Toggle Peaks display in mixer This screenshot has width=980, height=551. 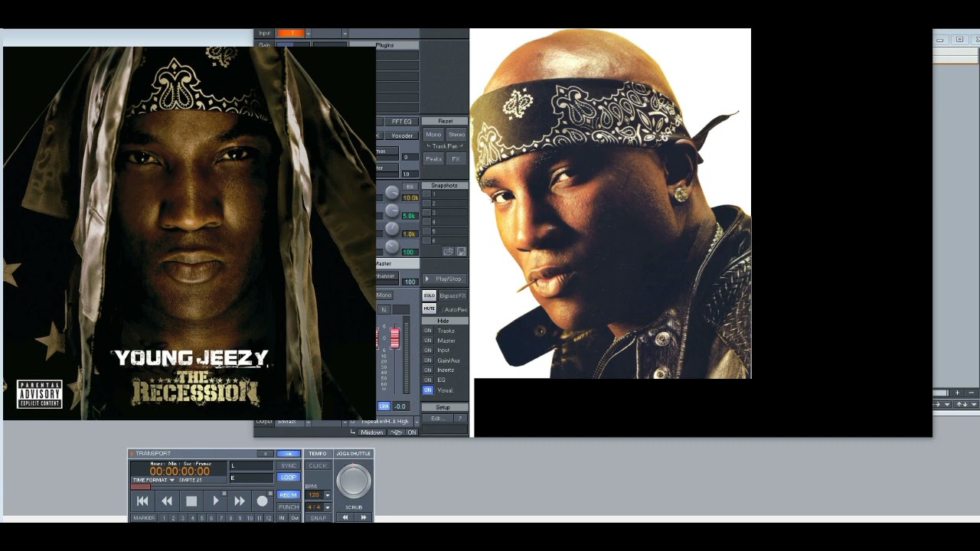(x=433, y=159)
